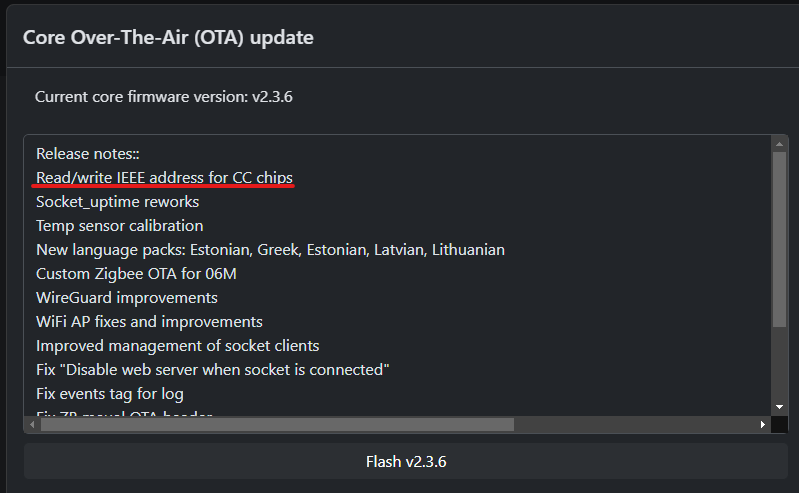799x493 pixels.
Task: Click the Socket_uptime reworks release note
Action: [x=117, y=202]
